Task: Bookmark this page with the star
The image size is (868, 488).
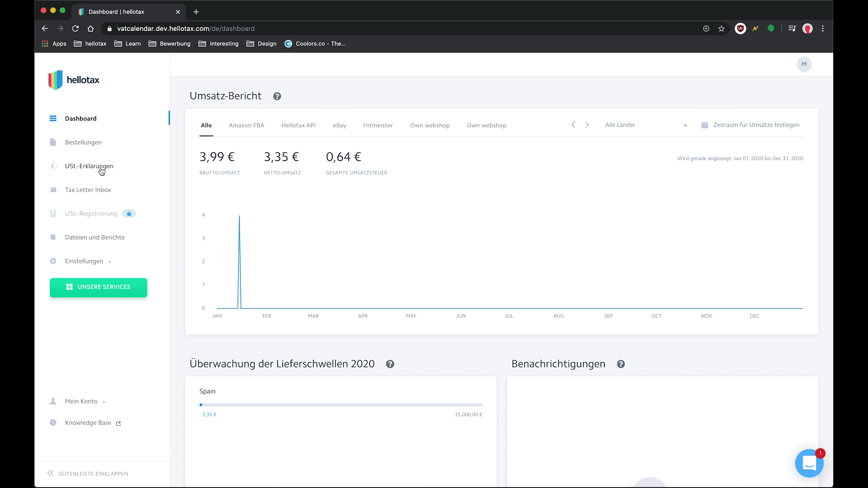Action: point(721,29)
